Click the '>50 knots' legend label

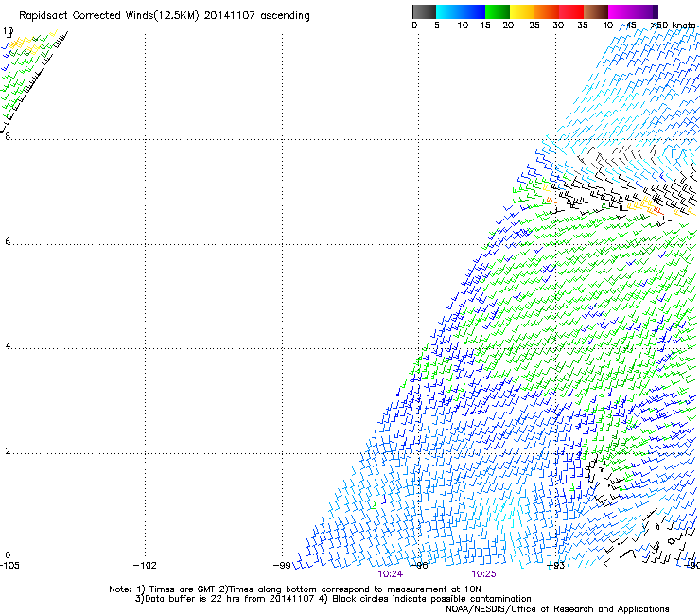[673, 26]
